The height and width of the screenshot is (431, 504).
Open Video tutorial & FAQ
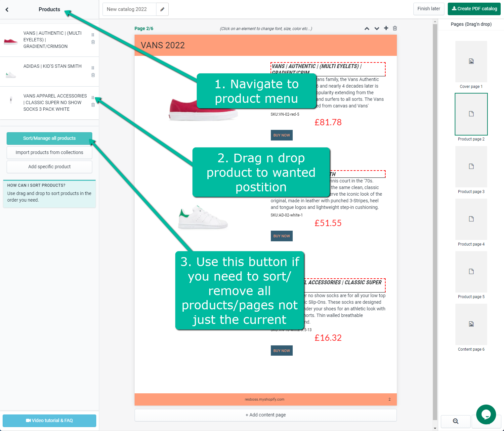pos(49,420)
